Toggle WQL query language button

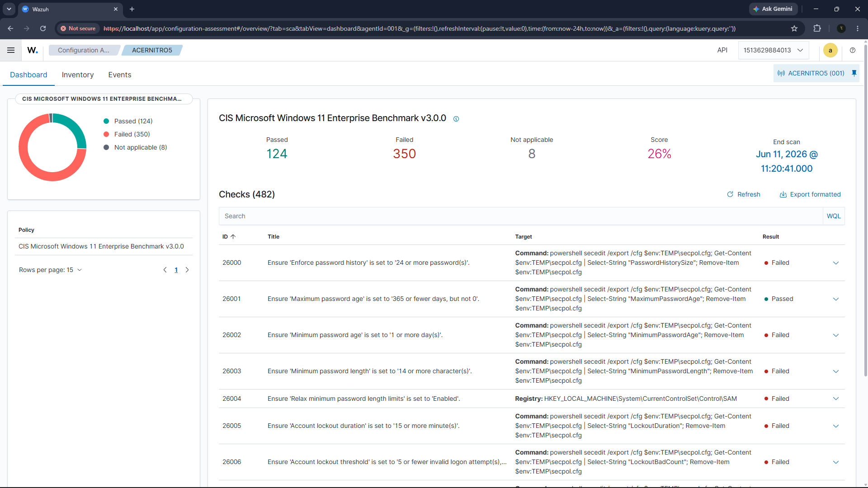(x=834, y=216)
